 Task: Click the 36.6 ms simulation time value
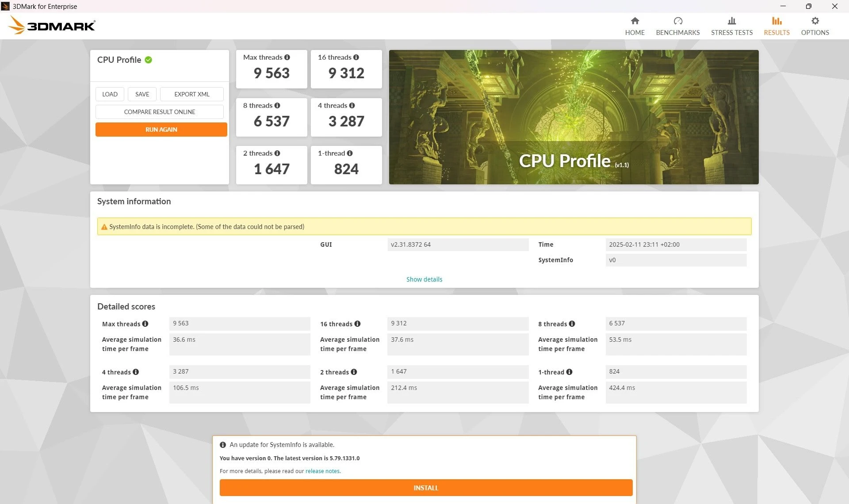click(240, 344)
